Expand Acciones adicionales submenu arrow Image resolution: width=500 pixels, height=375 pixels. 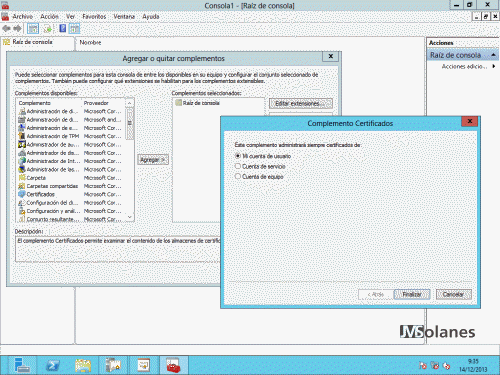(494, 66)
